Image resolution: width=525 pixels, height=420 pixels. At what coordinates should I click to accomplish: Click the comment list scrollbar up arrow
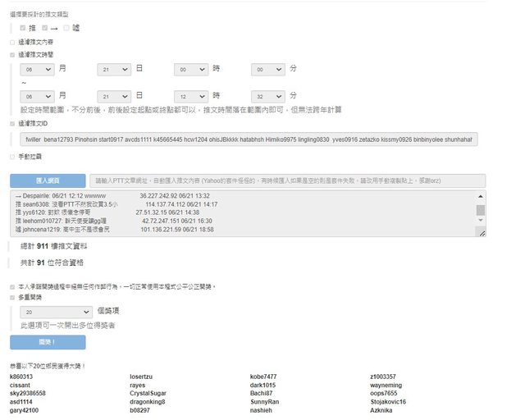481,195
